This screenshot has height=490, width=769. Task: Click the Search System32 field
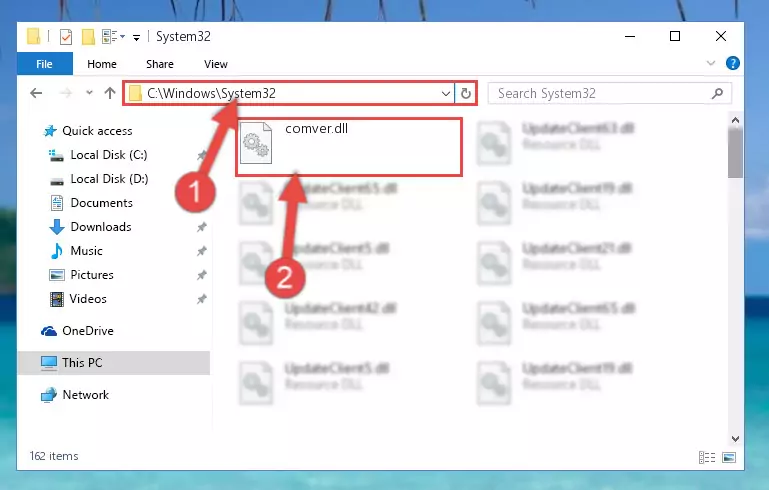610,93
